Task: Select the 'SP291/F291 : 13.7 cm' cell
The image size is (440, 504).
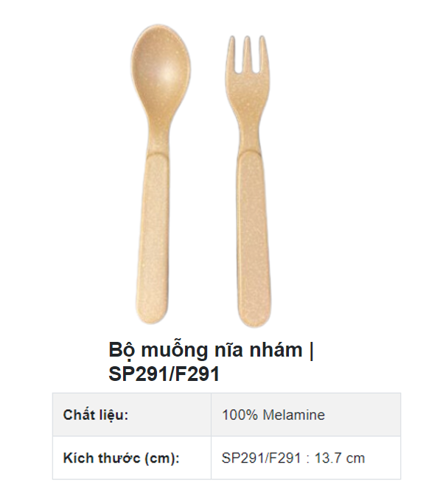Action: (306, 458)
